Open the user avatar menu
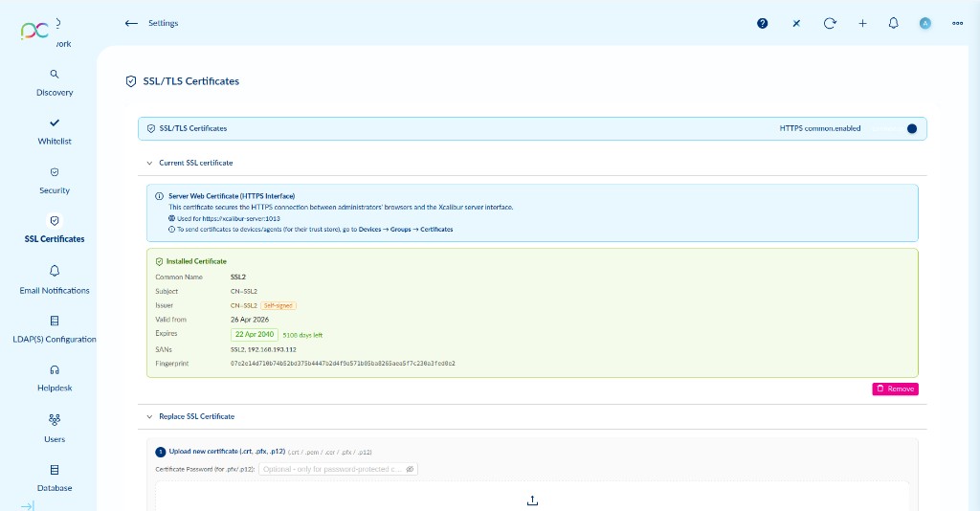The image size is (980, 511). (x=924, y=23)
